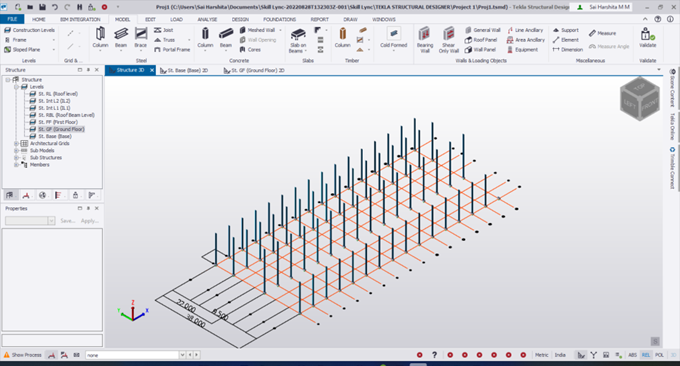Activate the Measure tool

(602, 33)
